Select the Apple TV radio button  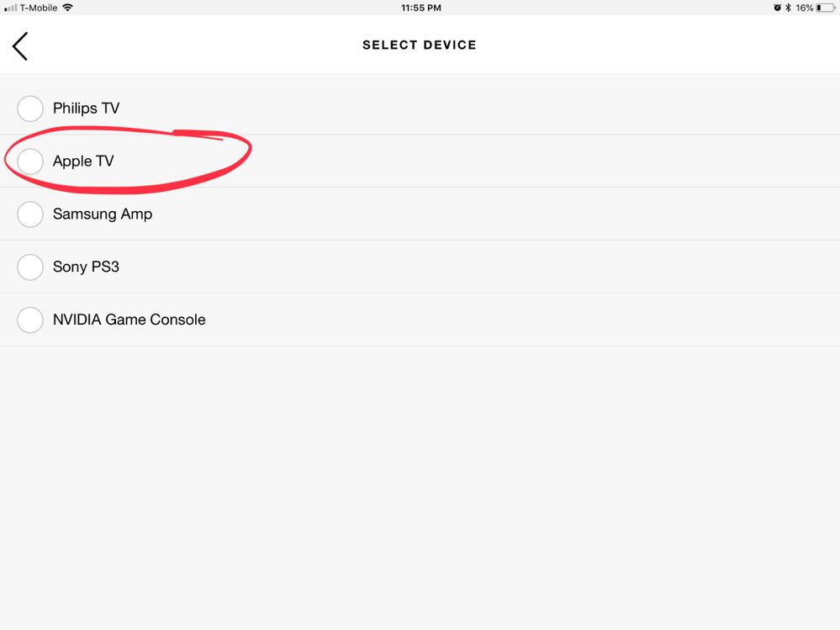[x=30, y=161]
